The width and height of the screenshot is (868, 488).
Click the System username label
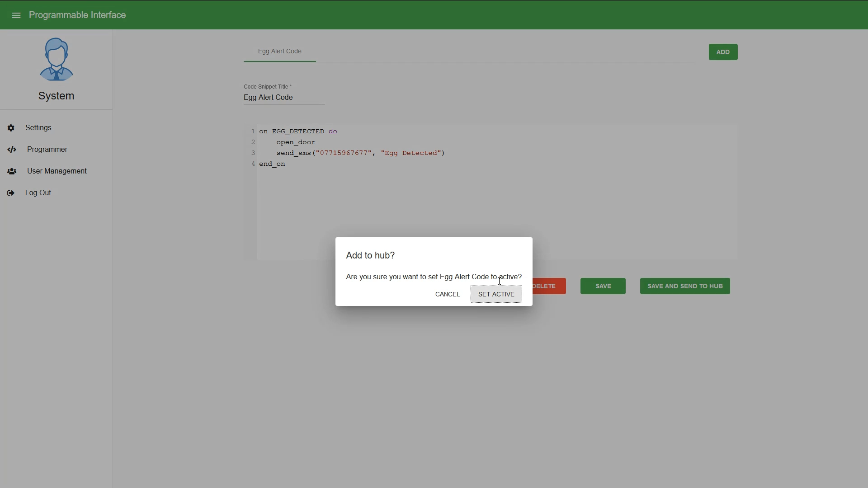click(x=56, y=96)
